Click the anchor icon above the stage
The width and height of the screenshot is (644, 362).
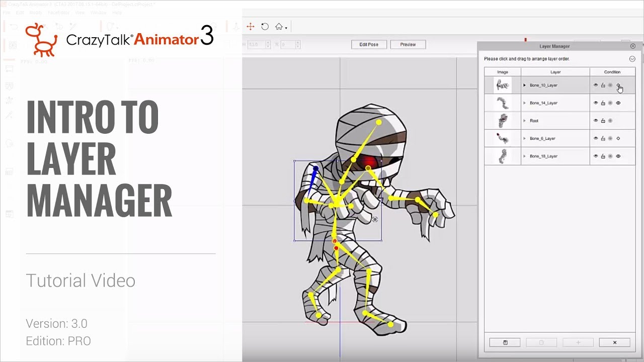click(x=236, y=26)
